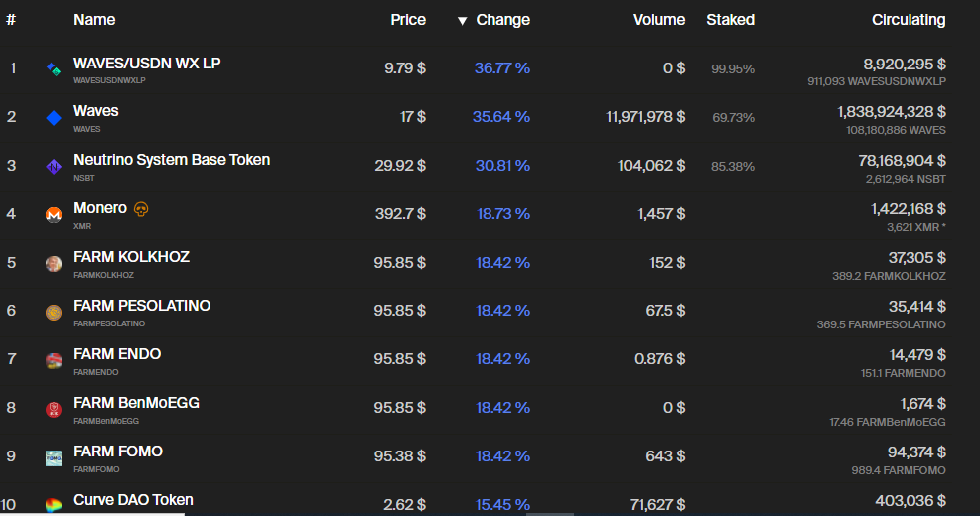Open the FARM PESOLATINO token page
The height and width of the screenshot is (516, 980).
coord(143,306)
